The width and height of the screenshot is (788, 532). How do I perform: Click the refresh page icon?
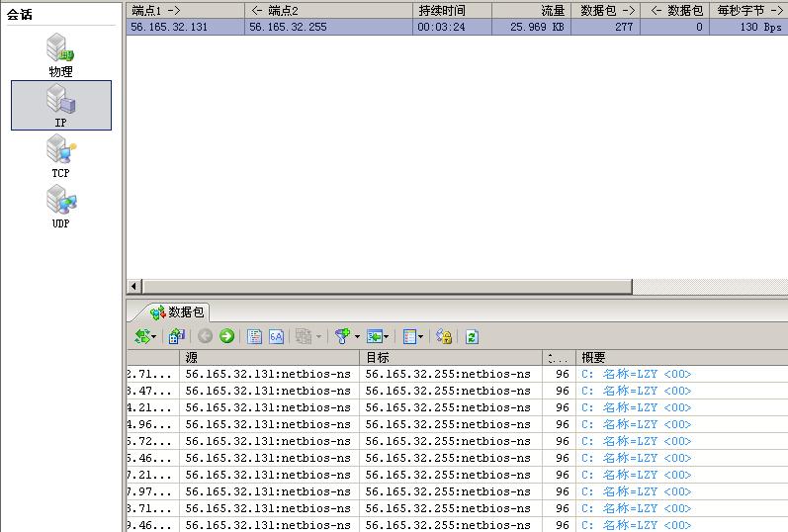pos(472,336)
